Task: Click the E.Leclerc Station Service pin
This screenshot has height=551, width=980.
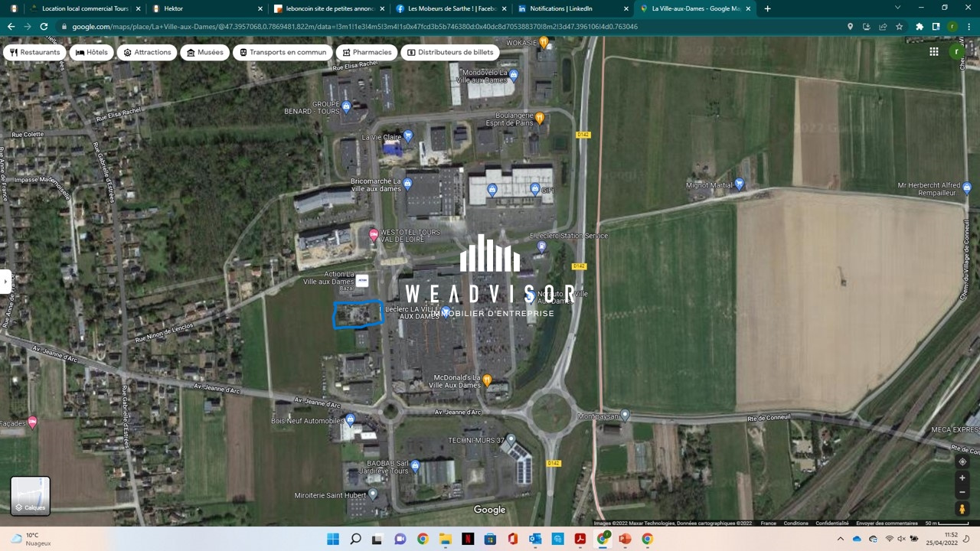Action: [x=542, y=246]
